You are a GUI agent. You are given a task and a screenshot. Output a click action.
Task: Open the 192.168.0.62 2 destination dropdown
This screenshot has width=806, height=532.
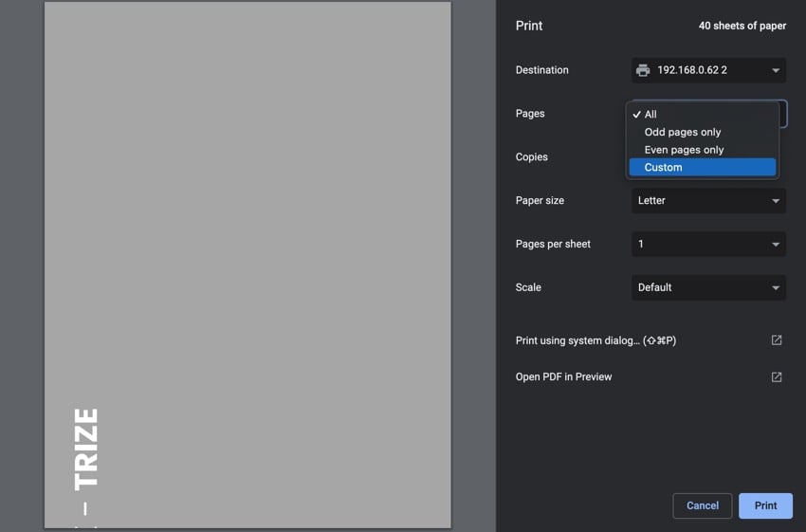(707, 70)
